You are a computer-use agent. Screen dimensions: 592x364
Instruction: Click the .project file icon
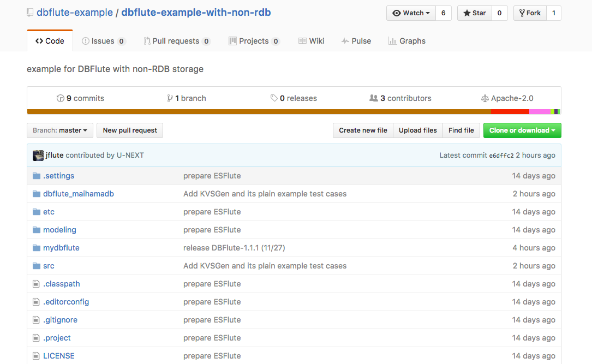coord(36,338)
